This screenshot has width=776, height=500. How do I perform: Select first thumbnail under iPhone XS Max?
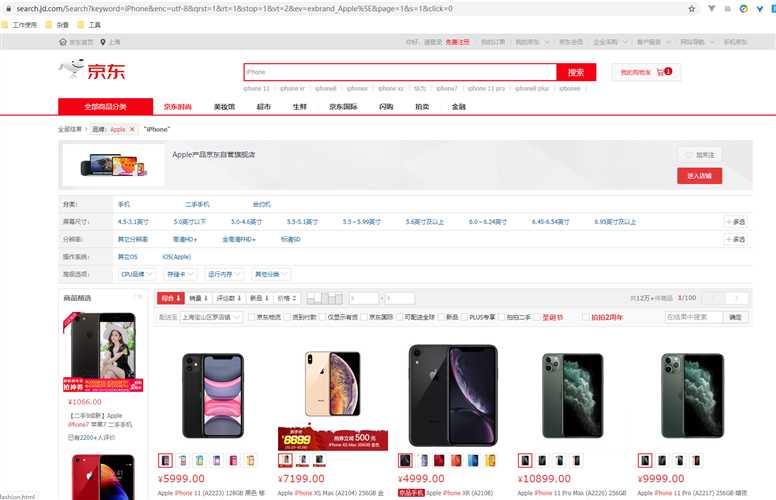click(285, 460)
